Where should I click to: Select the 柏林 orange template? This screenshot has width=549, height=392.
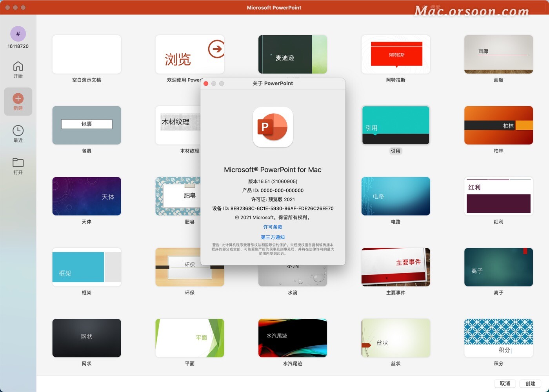point(499,125)
